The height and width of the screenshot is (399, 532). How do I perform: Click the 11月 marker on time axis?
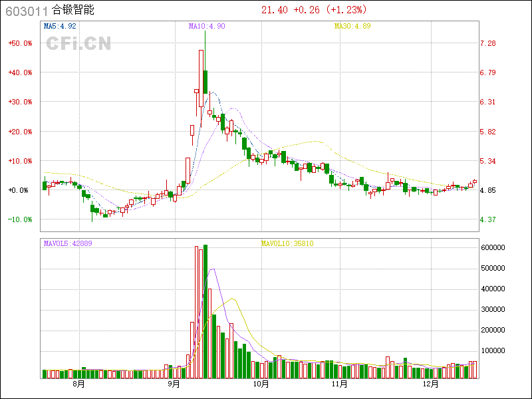[340, 385]
